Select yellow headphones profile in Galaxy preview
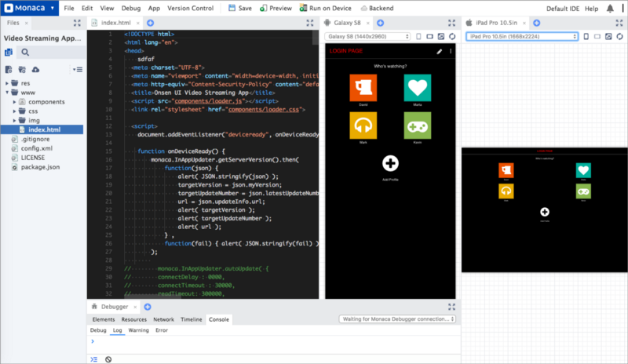The height and width of the screenshot is (364, 628). (363, 126)
